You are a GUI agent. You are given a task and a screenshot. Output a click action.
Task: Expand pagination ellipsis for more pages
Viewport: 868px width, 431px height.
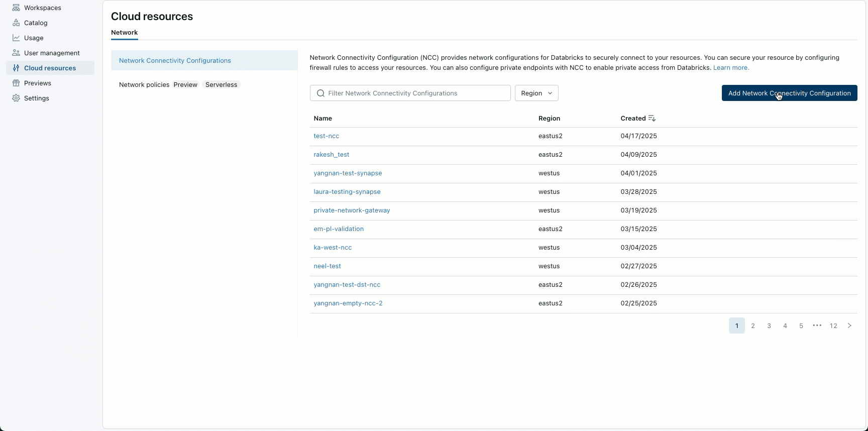817,326
